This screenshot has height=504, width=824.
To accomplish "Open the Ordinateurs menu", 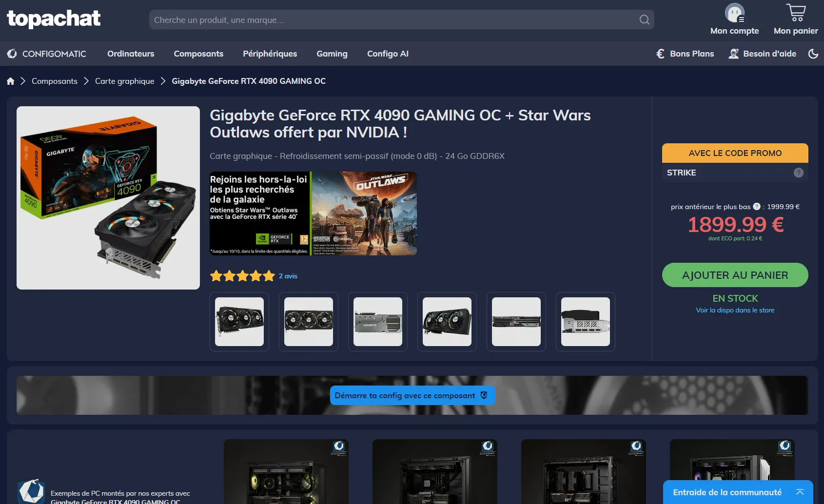I will tap(131, 54).
